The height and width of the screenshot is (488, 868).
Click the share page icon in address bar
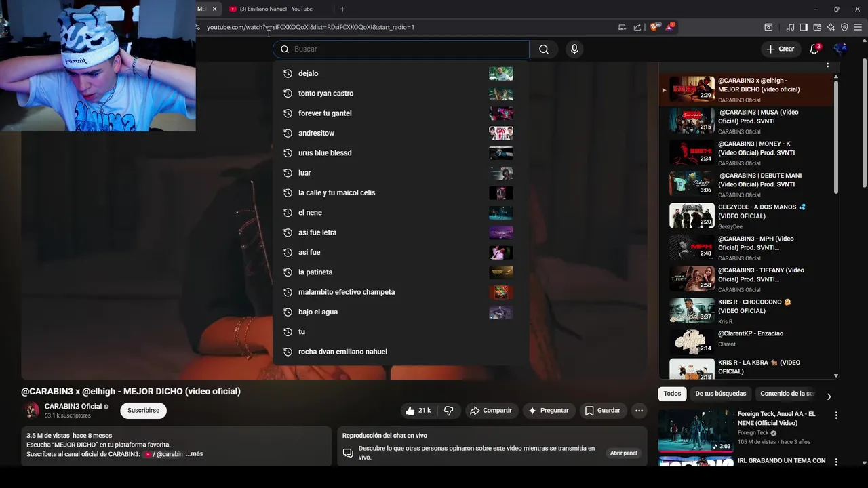[637, 27]
